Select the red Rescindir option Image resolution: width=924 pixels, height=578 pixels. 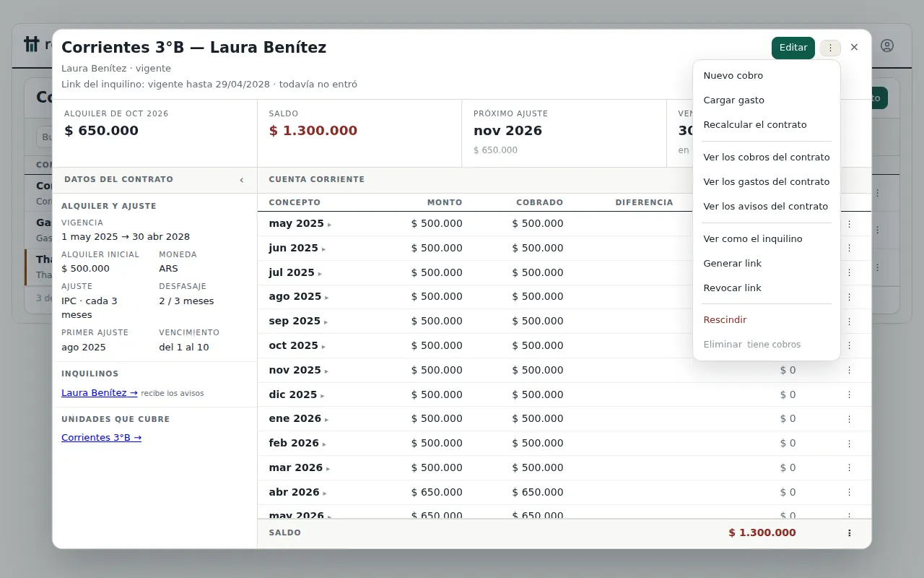(x=767, y=320)
